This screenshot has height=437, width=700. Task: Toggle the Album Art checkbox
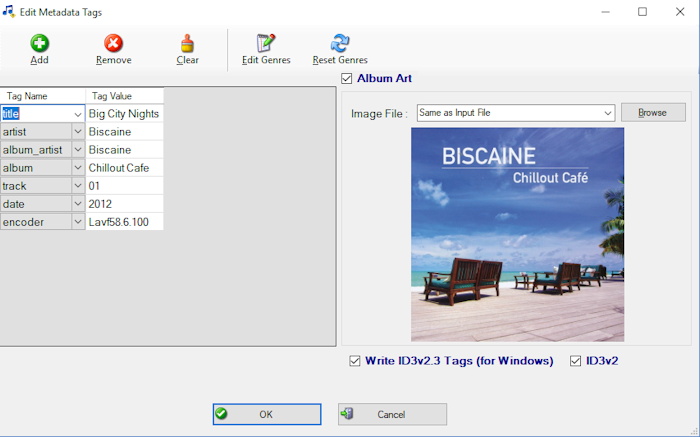click(347, 79)
